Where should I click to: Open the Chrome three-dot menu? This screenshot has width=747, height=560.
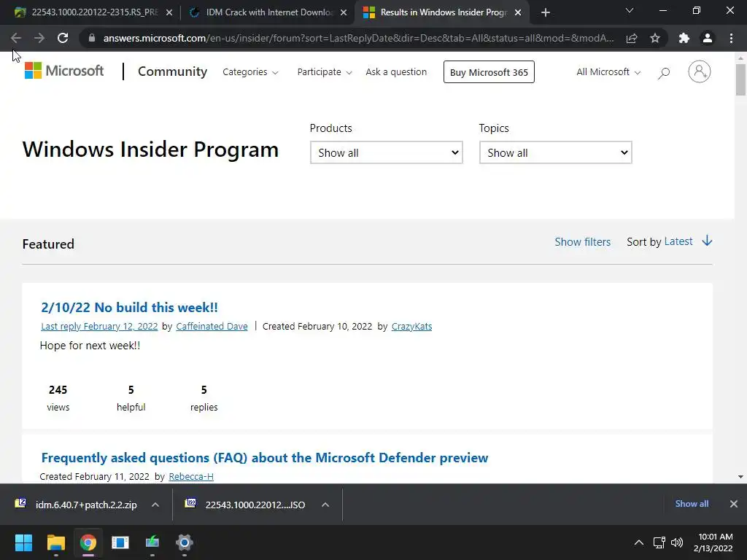click(x=731, y=38)
